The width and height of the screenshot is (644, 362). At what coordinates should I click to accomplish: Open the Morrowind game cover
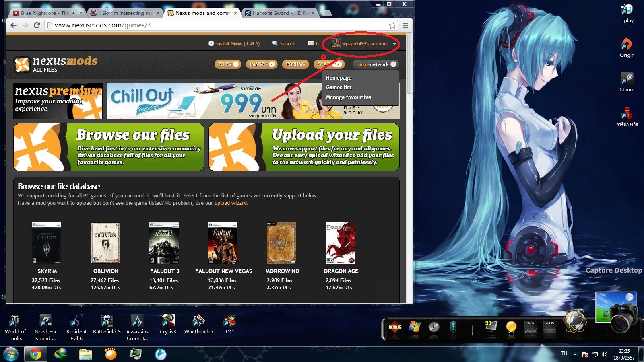pos(281,243)
